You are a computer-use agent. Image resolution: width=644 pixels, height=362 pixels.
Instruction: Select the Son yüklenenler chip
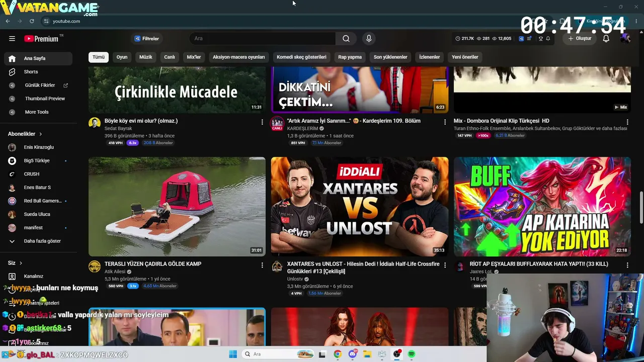tap(390, 57)
